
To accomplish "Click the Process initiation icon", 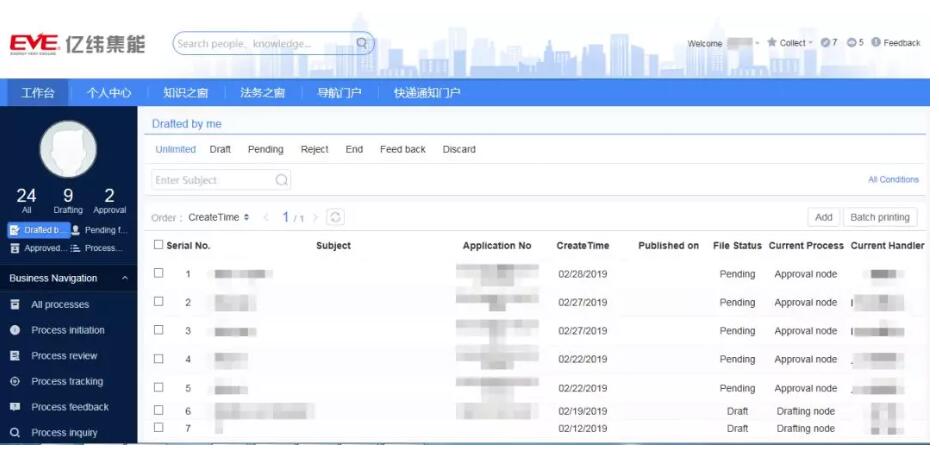I will point(15,330).
